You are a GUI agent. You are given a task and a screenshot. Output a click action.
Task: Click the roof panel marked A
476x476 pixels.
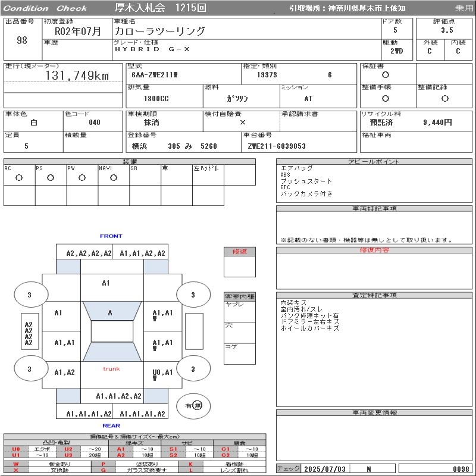point(109,313)
